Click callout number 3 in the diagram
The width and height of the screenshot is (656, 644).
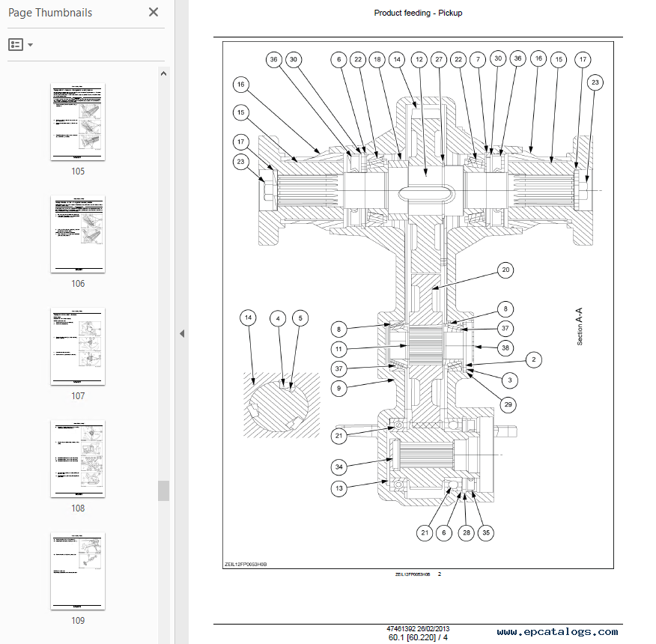pyautogui.click(x=509, y=380)
